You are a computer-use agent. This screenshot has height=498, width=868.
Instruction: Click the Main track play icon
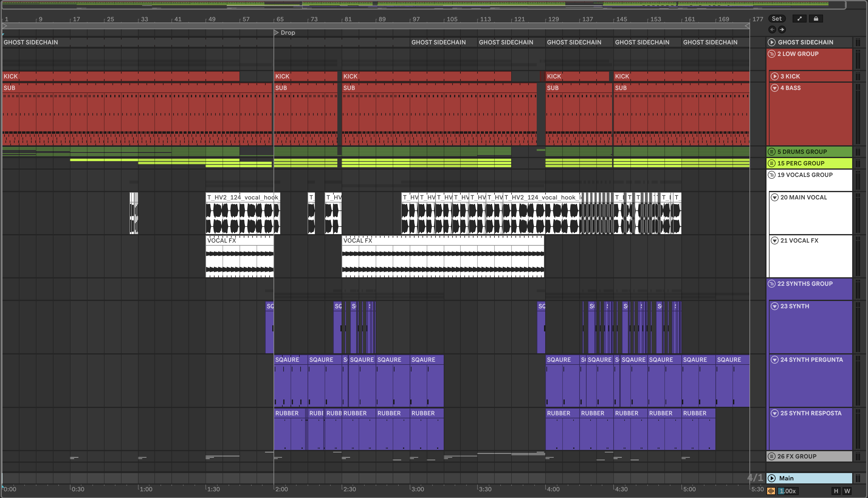click(772, 478)
